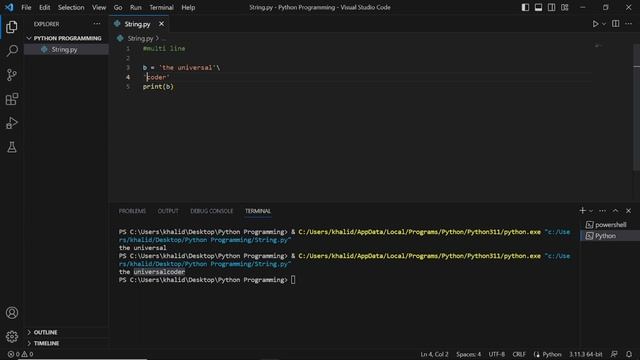The height and width of the screenshot is (360, 640).
Task: Open the Run and Debug view
Action: click(12, 123)
